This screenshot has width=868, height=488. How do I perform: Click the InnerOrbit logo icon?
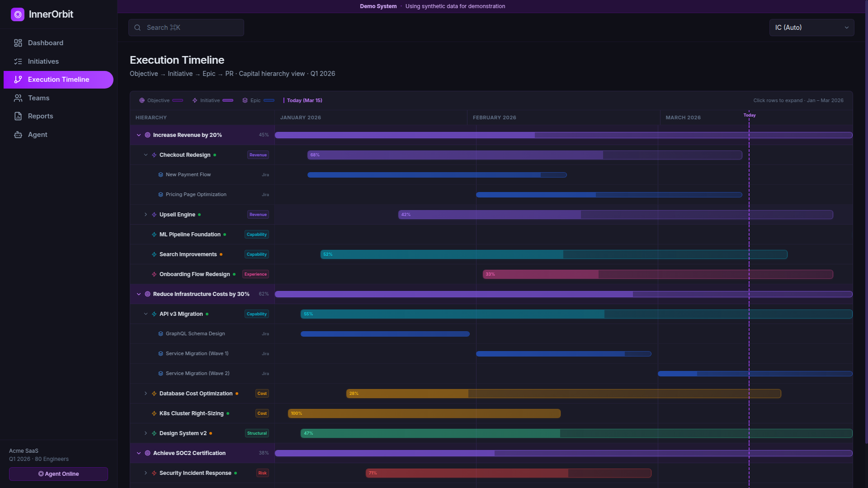point(18,14)
